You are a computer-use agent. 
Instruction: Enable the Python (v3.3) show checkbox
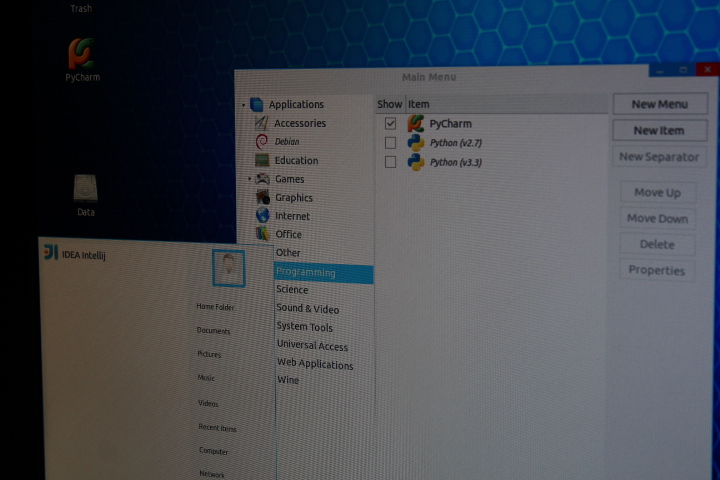pos(390,162)
